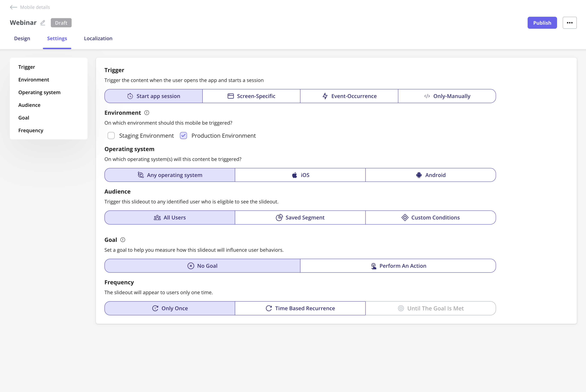Enable the Staging Environment checkbox
This screenshot has width=586, height=392.
[x=111, y=136]
